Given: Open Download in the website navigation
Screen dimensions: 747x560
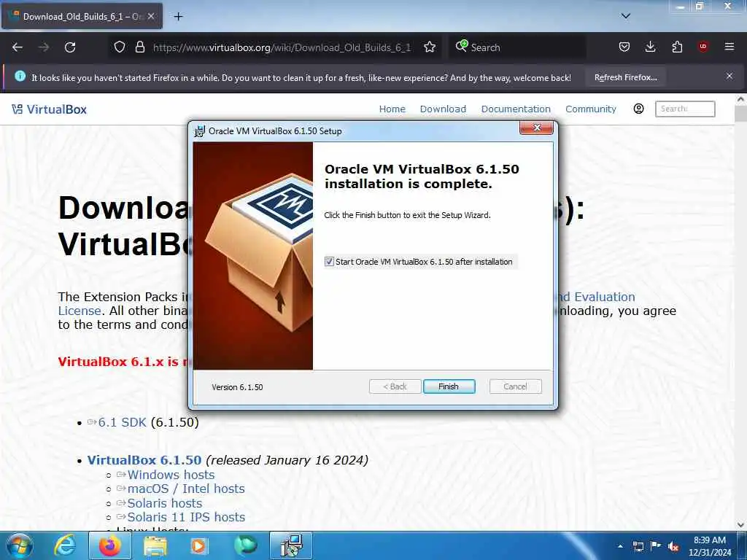Looking at the screenshot, I should (x=443, y=109).
